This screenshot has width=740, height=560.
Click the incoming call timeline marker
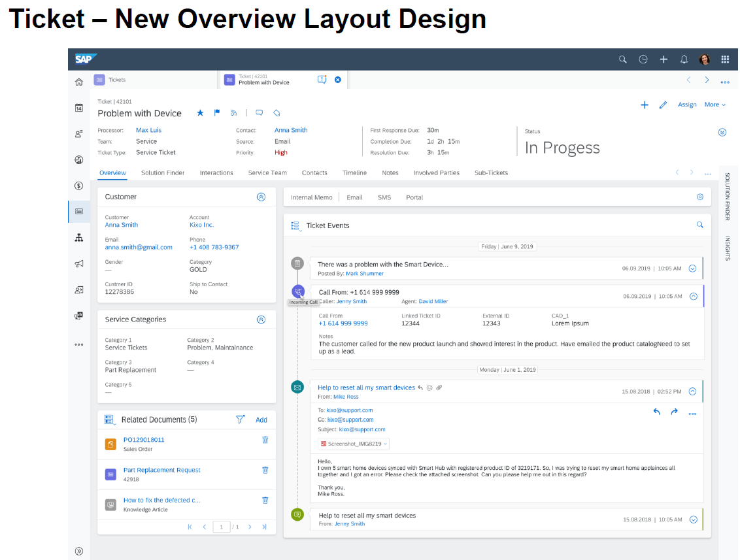click(298, 291)
